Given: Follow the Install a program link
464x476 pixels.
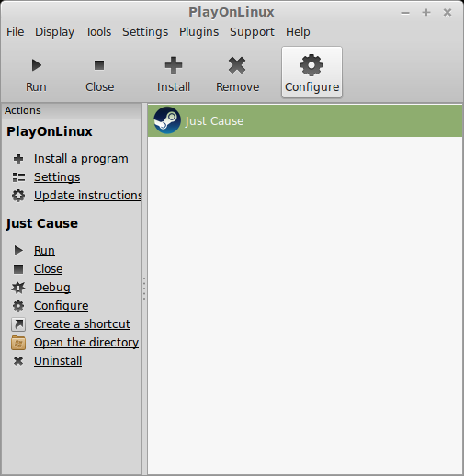Looking at the screenshot, I should pos(81,159).
